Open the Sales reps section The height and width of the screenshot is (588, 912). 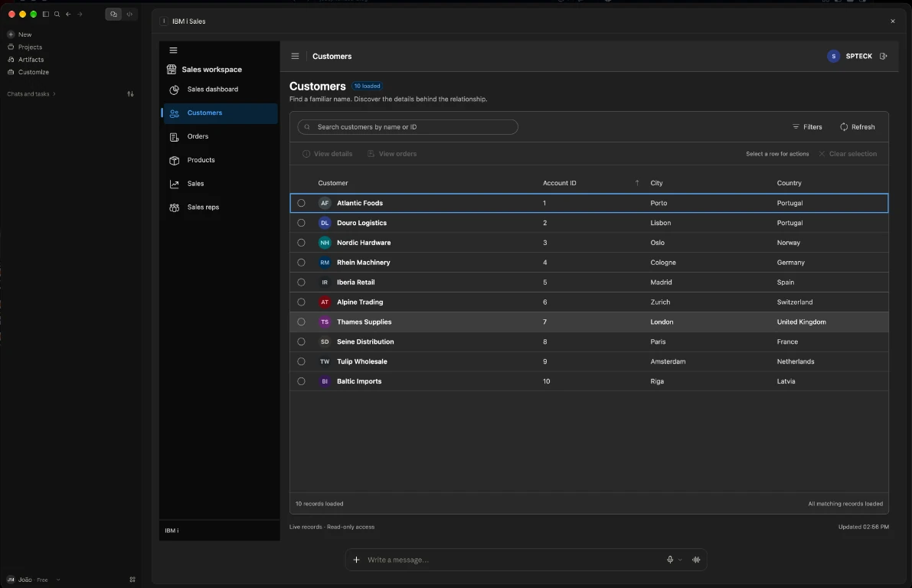coord(220,207)
